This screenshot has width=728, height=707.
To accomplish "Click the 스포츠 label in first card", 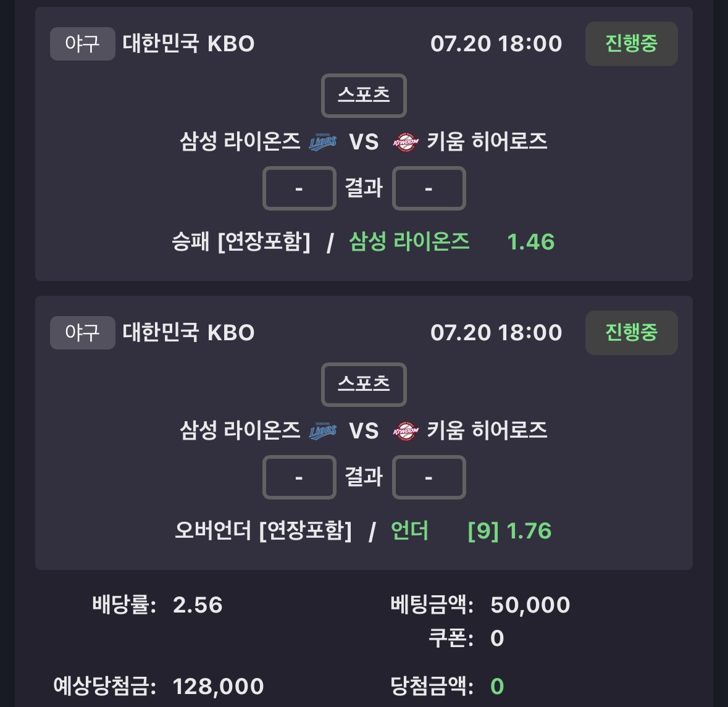I will click(x=364, y=95).
